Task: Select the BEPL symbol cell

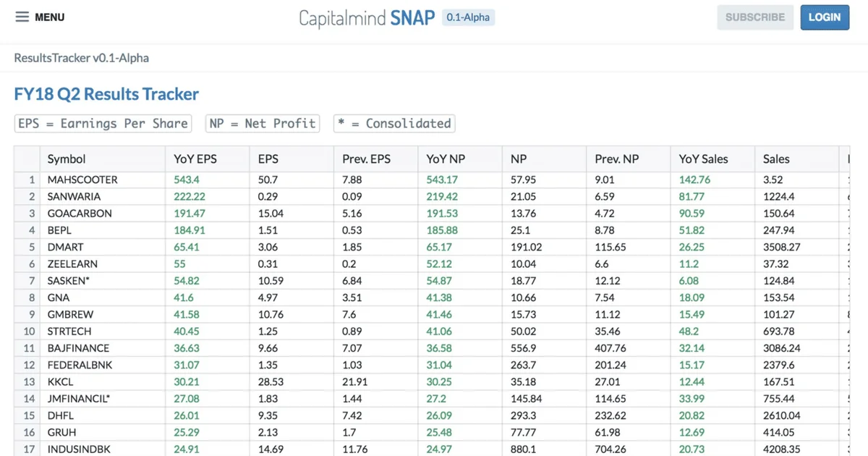Action: pos(103,230)
